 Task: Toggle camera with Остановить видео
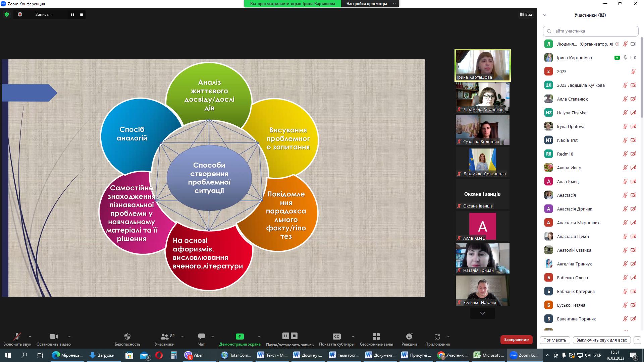coord(53,337)
